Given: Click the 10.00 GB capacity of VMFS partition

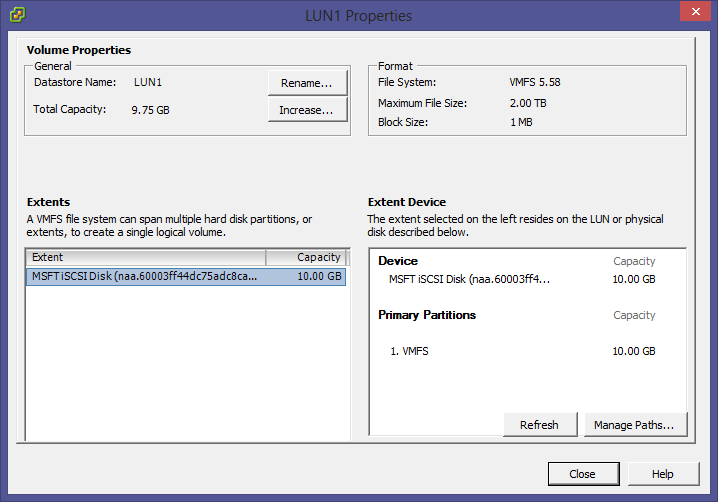Looking at the screenshot, I should point(634,351).
